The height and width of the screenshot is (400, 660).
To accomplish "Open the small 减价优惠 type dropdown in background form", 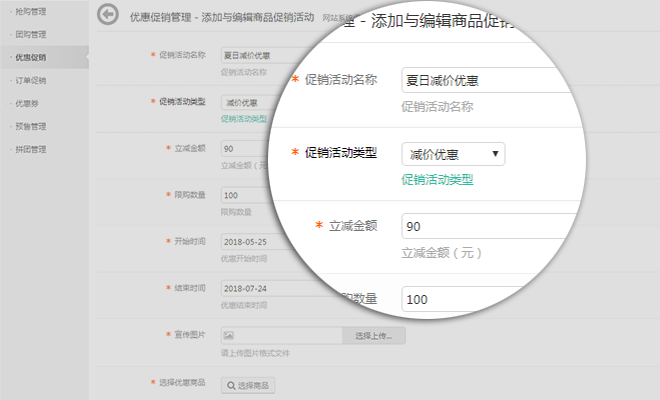I will click(x=246, y=102).
